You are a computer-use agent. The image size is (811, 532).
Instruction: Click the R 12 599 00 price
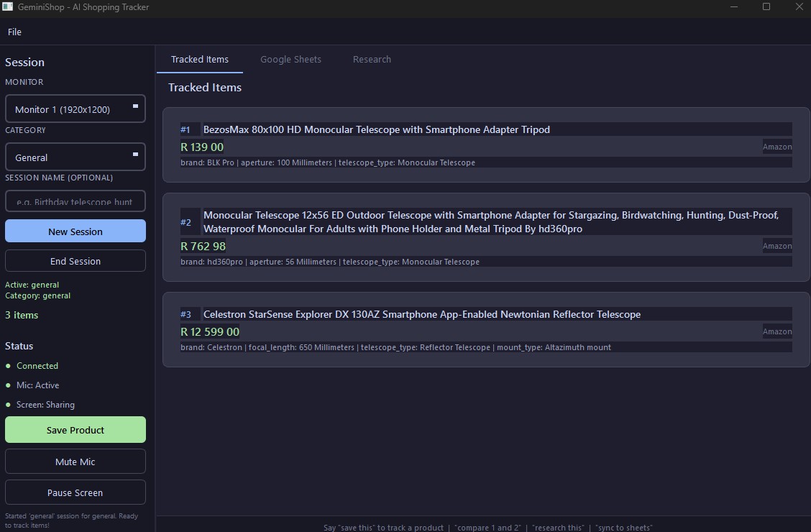(x=210, y=332)
